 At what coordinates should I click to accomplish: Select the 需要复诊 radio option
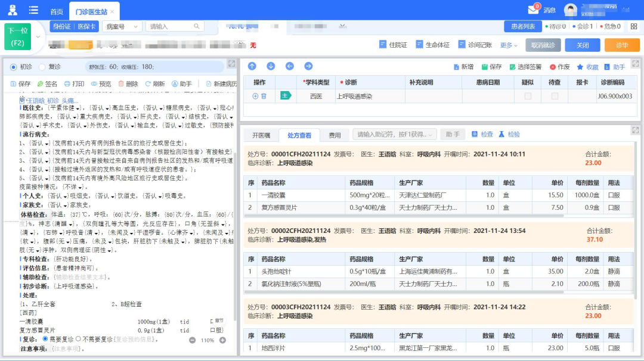(45, 340)
